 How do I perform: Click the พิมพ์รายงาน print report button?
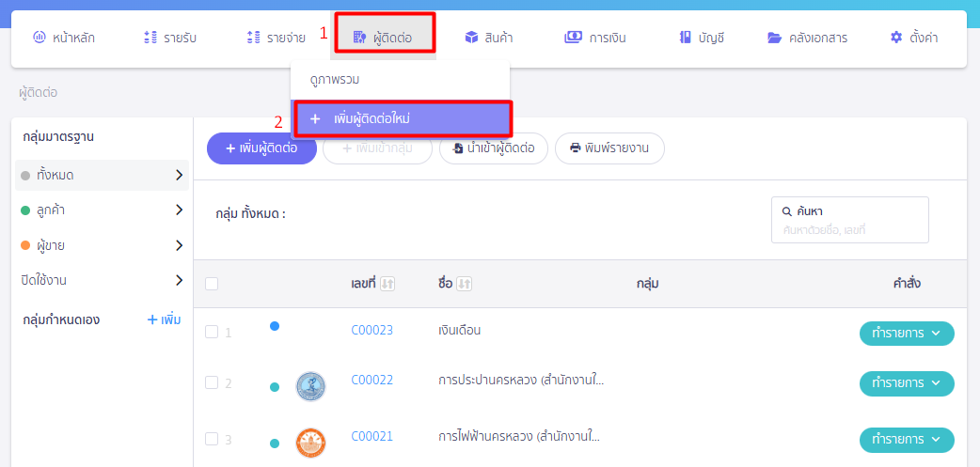609,148
